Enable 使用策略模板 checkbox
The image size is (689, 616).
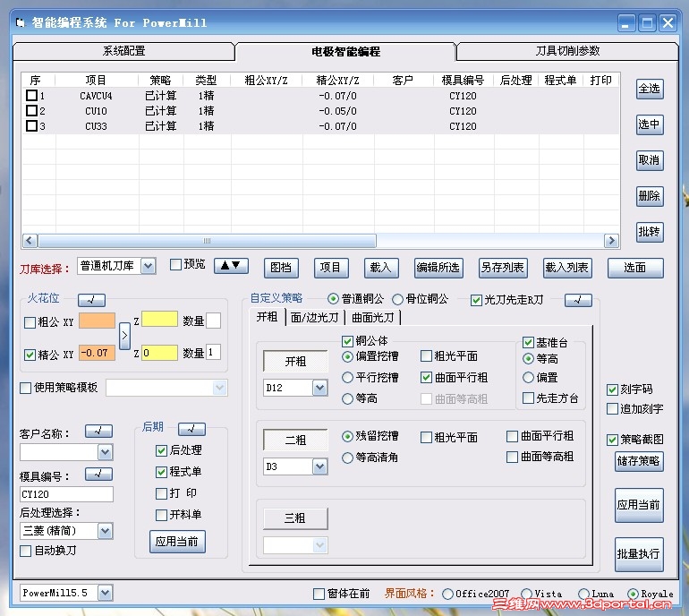(x=26, y=388)
